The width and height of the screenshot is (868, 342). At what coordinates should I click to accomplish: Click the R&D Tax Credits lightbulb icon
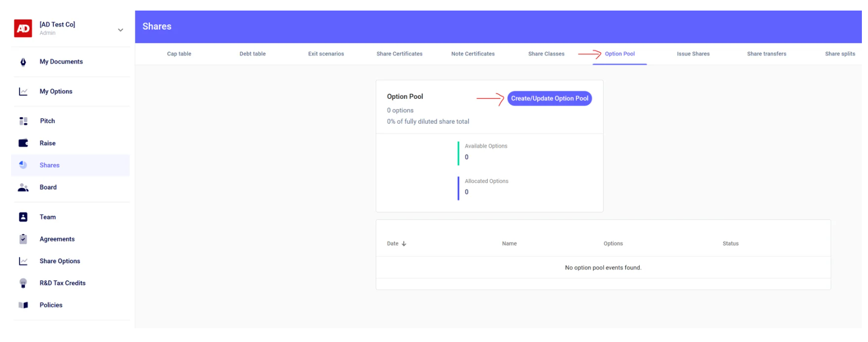[x=23, y=283]
